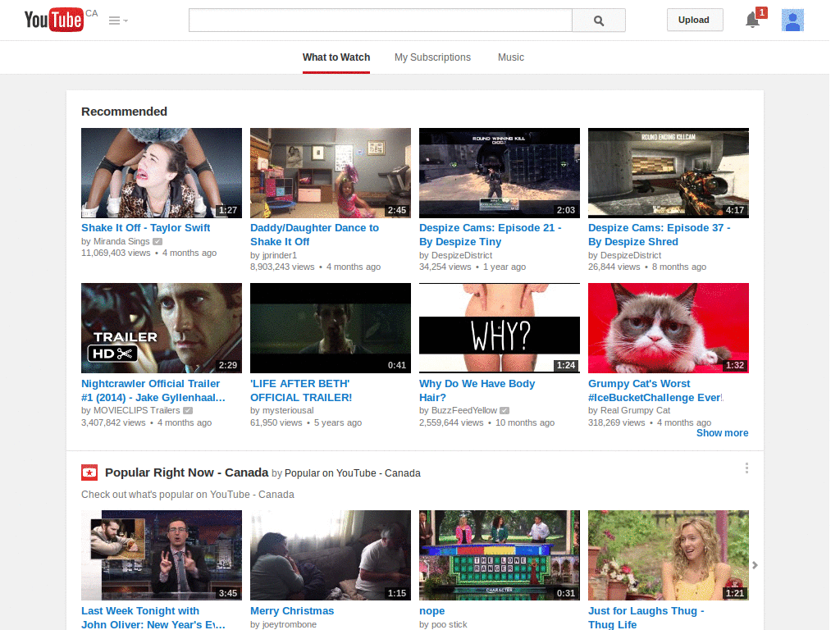Focus the search input field
This screenshot has height=630, width=840.
coord(381,21)
